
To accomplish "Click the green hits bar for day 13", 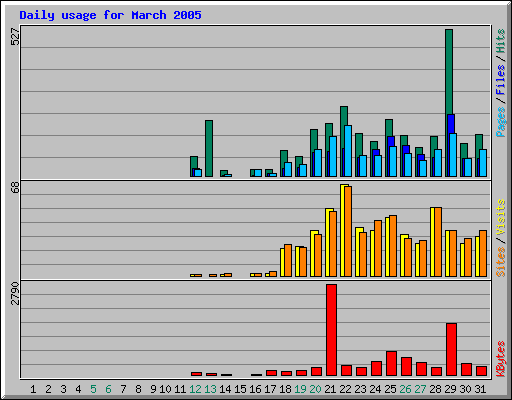I will click(x=209, y=148).
